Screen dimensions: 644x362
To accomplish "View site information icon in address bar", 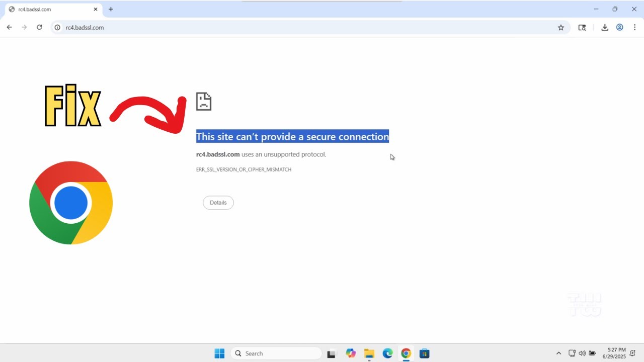I will click(57, 28).
